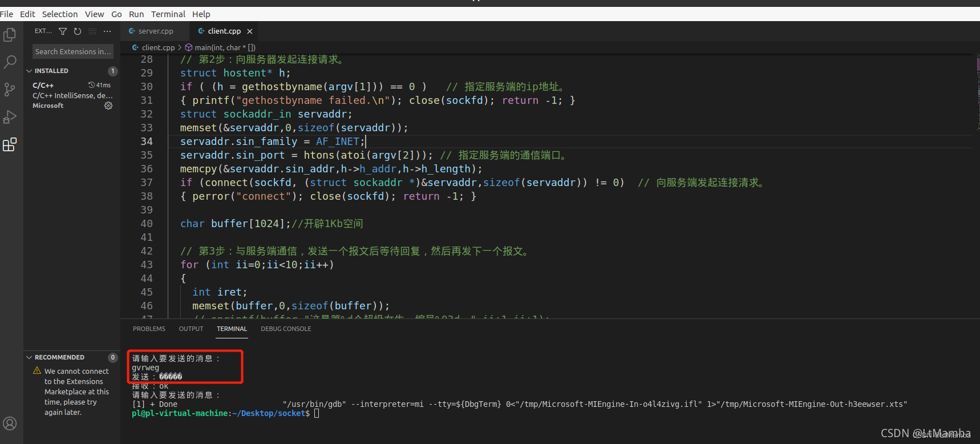Switch to the DEBUG CONSOLE tab
This screenshot has width=980, height=444.
point(286,329)
